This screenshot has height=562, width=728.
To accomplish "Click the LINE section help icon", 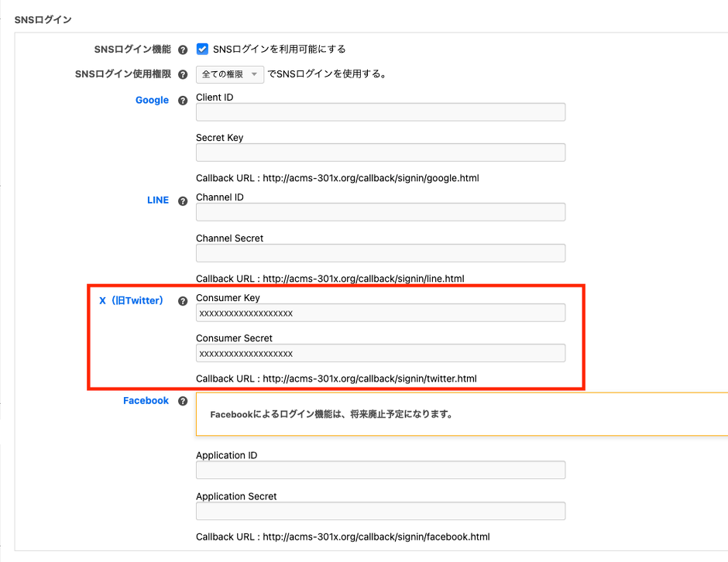I will [183, 200].
